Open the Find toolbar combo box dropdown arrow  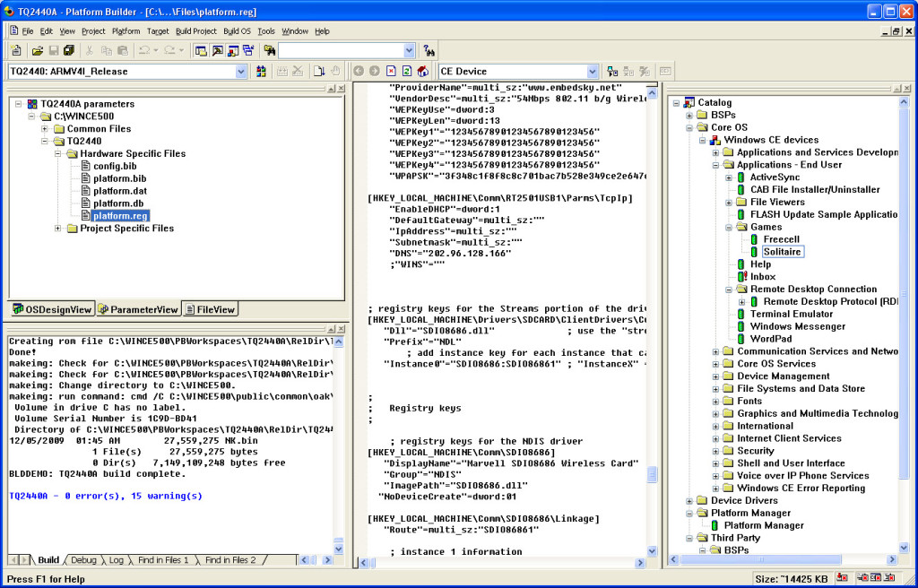409,50
